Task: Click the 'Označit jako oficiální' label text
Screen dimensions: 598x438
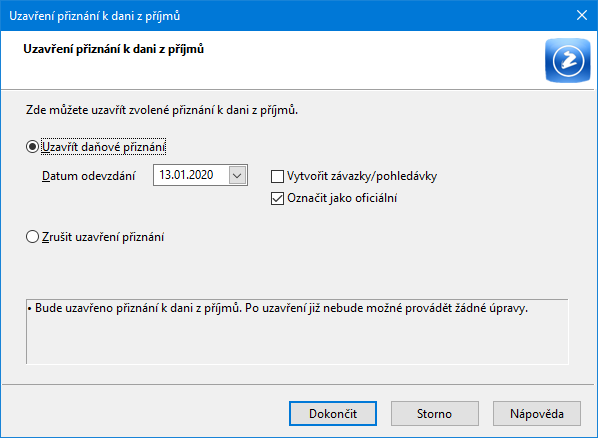Action: pos(342,198)
